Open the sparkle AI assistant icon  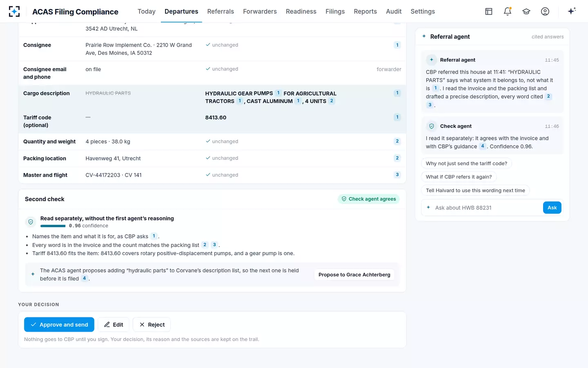click(572, 11)
